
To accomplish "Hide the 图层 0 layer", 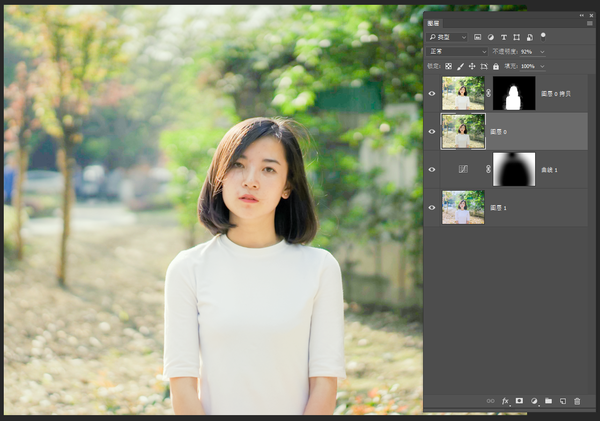I will pyautogui.click(x=432, y=131).
